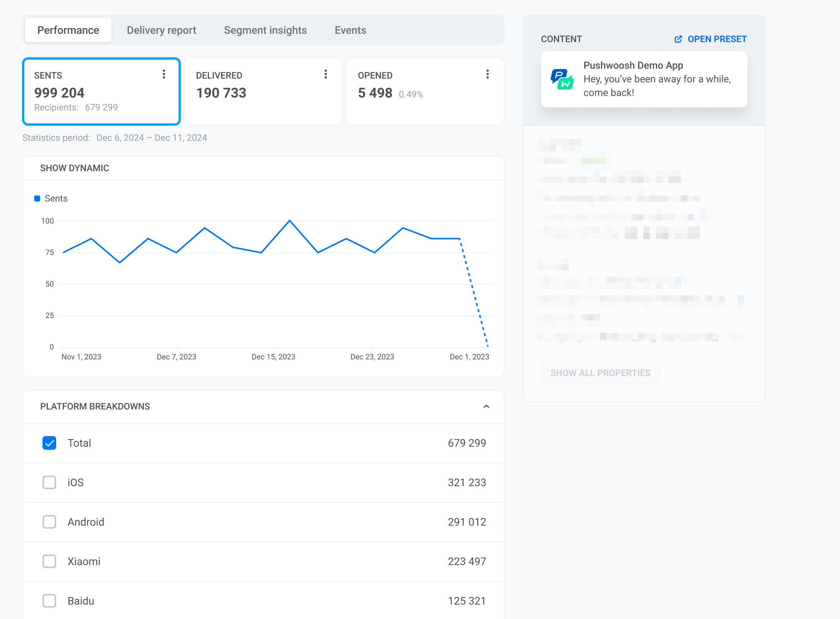The width and height of the screenshot is (840, 619).
Task: Click the Show Dynamic heading
Action: (x=75, y=168)
